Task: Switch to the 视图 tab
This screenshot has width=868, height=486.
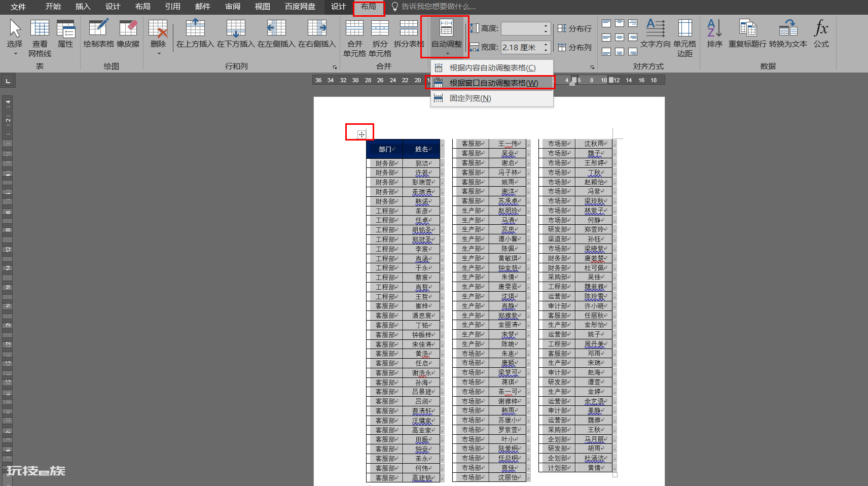Action: point(262,7)
